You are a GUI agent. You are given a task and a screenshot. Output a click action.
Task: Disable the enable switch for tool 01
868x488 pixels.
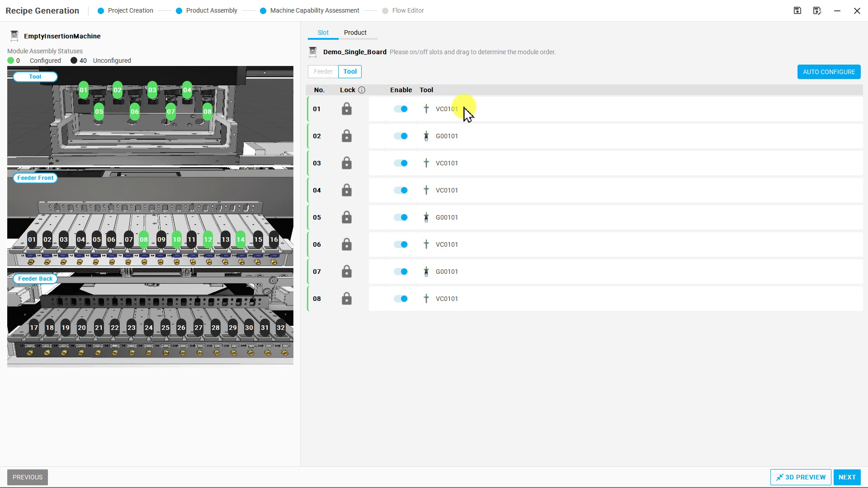tap(401, 109)
